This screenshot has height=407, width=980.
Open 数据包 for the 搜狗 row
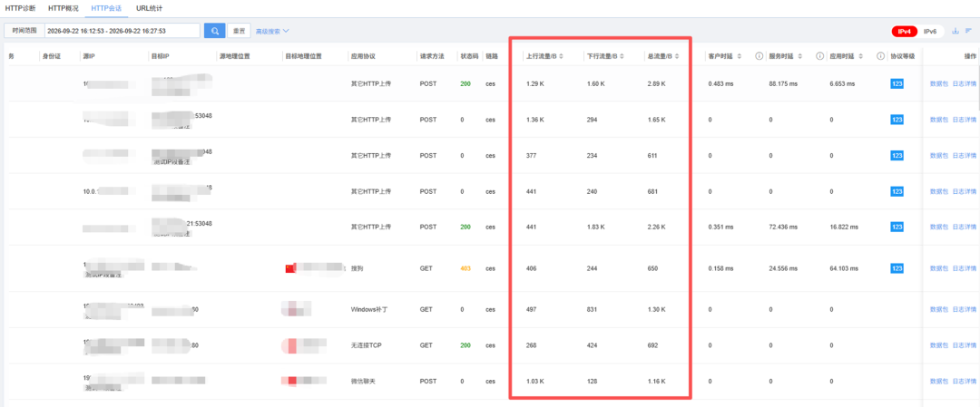(939, 268)
